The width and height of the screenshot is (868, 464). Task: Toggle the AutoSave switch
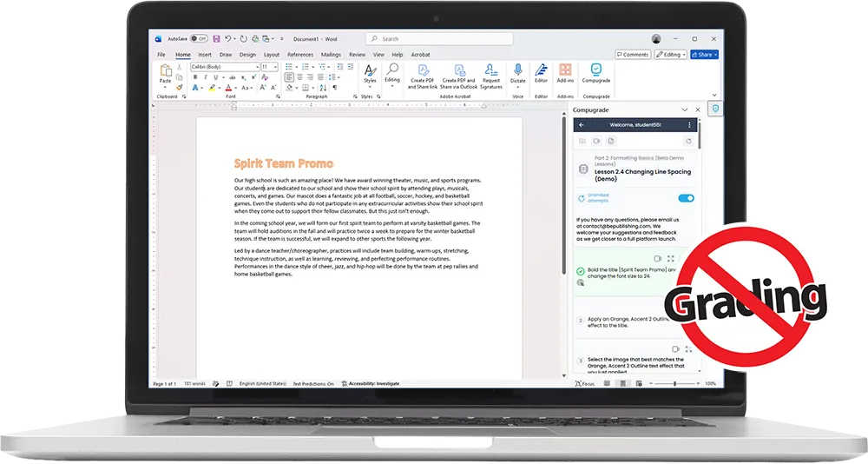point(199,39)
